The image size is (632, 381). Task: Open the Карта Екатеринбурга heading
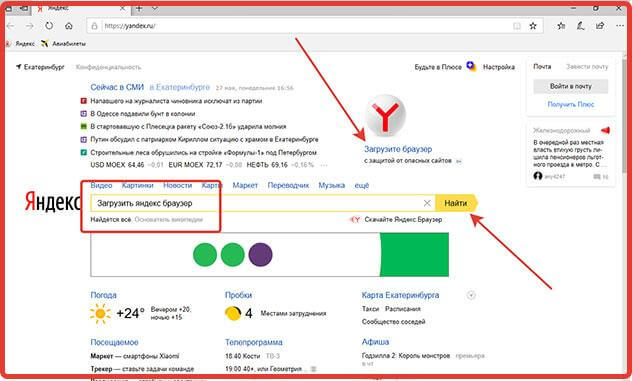click(x=400, y=295)
